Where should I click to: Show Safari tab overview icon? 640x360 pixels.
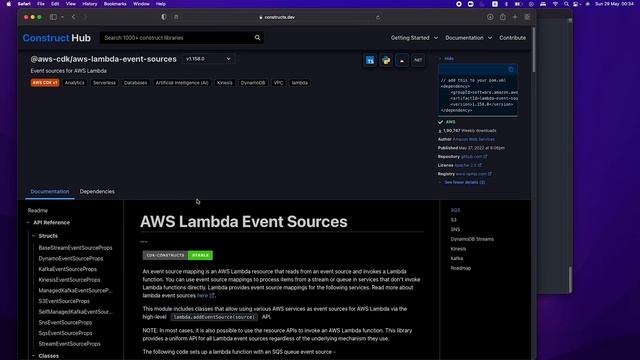click(527, 17)
